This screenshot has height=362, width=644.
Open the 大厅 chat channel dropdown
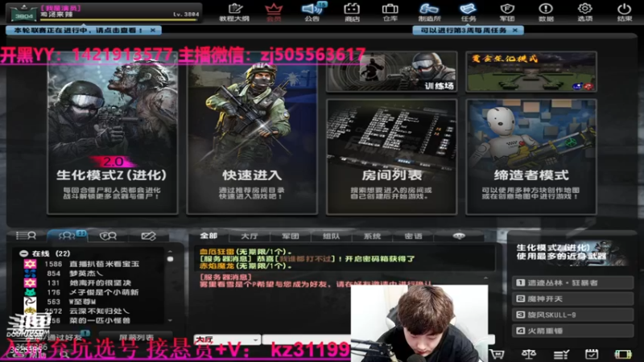click(x=227, y=339)
